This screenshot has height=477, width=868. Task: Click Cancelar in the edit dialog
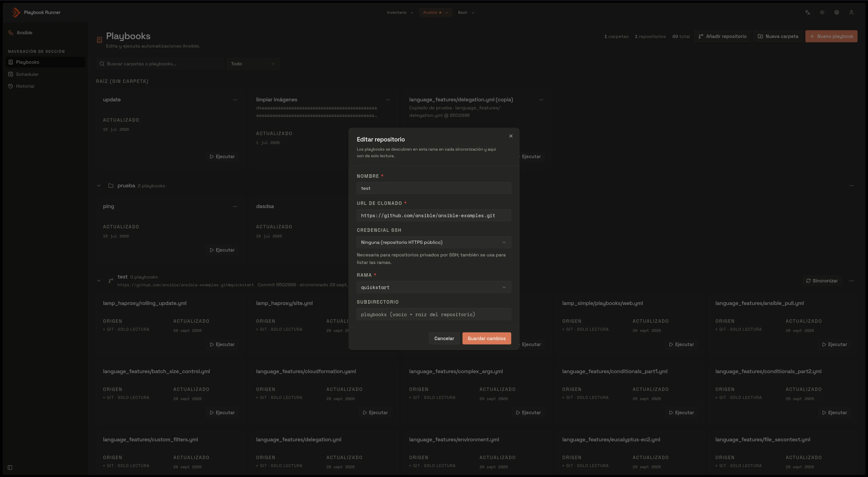pos(444,338)
